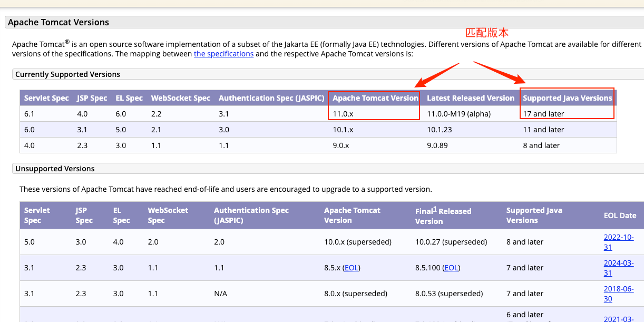Image resolution: width=644 pixels, height=322 pixels.
Task: Click '8 and later' in 10.0.x row
Action: pos(525,242)
